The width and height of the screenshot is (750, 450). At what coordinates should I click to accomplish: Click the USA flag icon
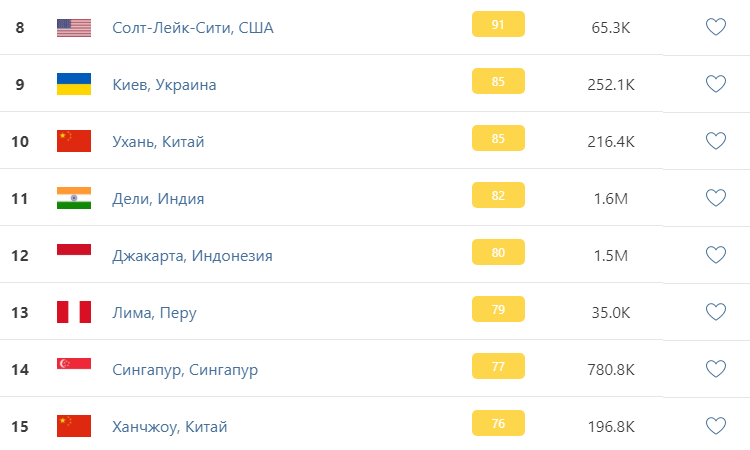(x=74, y=27)
